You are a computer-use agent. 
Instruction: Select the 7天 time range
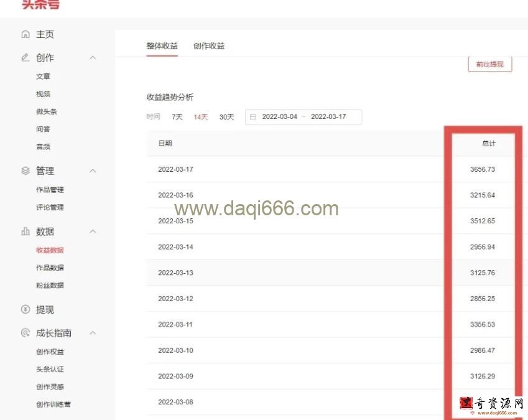tap(177, 117)
